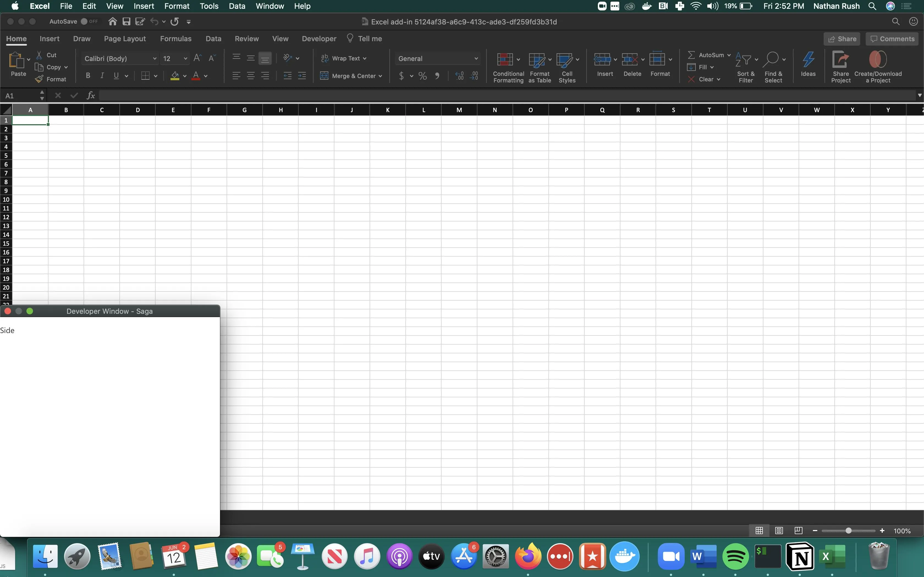Click the Ideas lightning bolt icon
The height and width of the screenshot is (577, 924).
(x=808, y=60)
